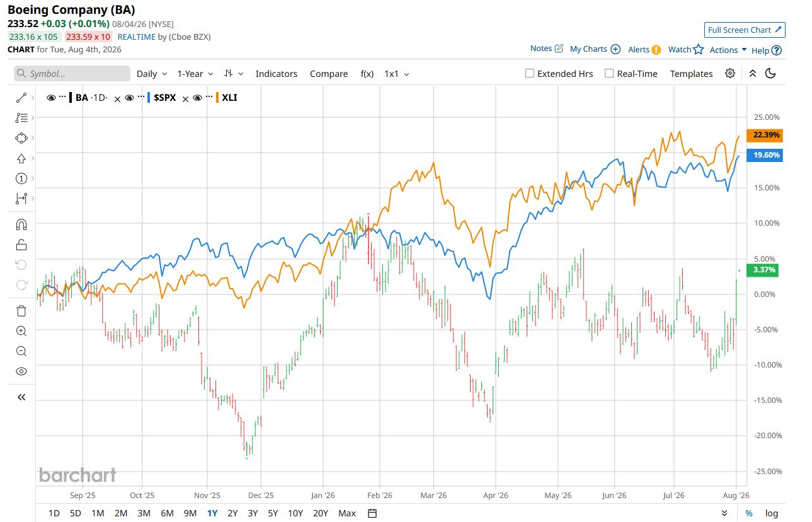Open the Actions dropdown menu

[728, 50]
